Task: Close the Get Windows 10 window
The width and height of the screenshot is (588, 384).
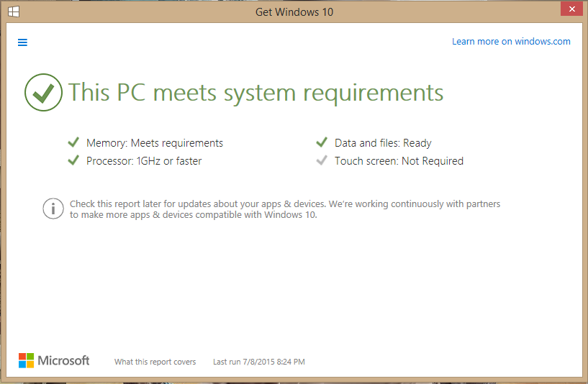Action: (x=571, y=9)
